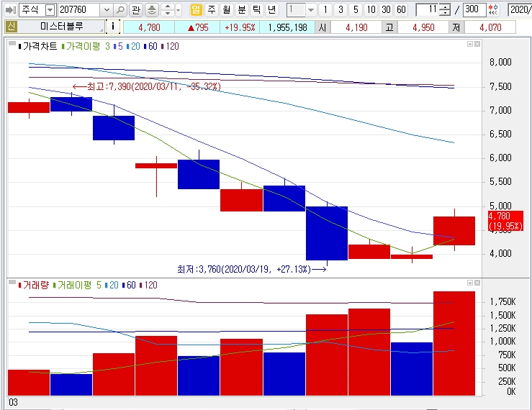The image size is (532, 410).
Task: Click the total bar count field 300
Action: click(474, 9)
